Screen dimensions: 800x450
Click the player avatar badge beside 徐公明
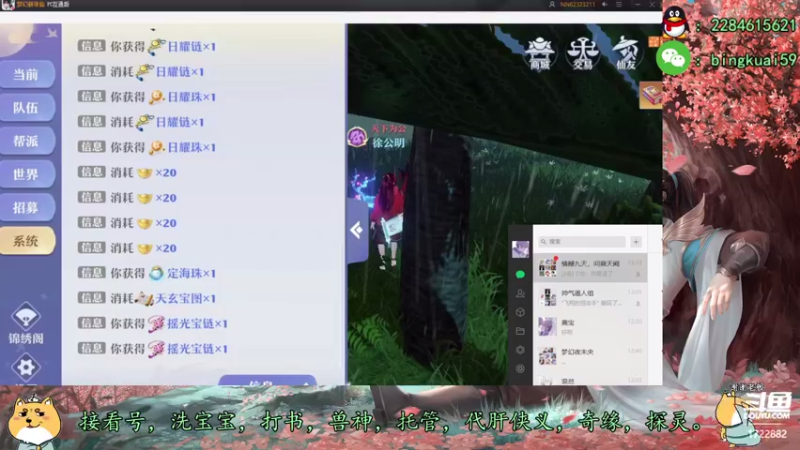click(x=358, y=137)
